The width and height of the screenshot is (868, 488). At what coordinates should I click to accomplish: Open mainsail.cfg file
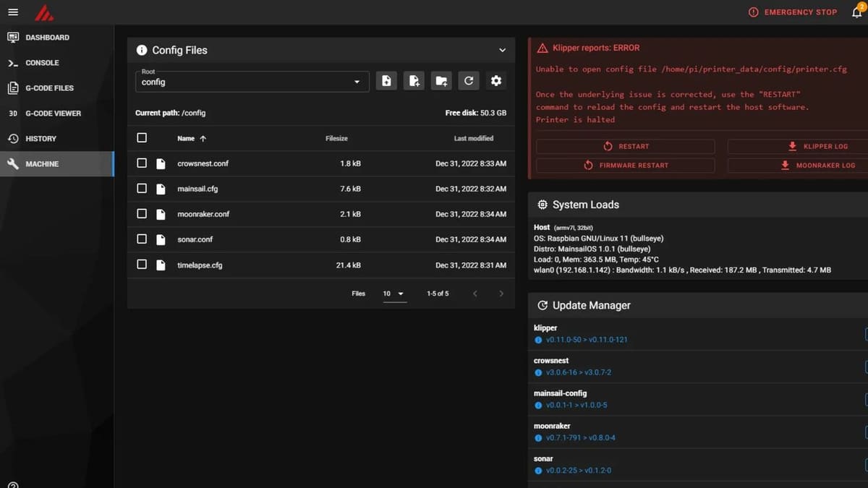(x=197, y=189)
